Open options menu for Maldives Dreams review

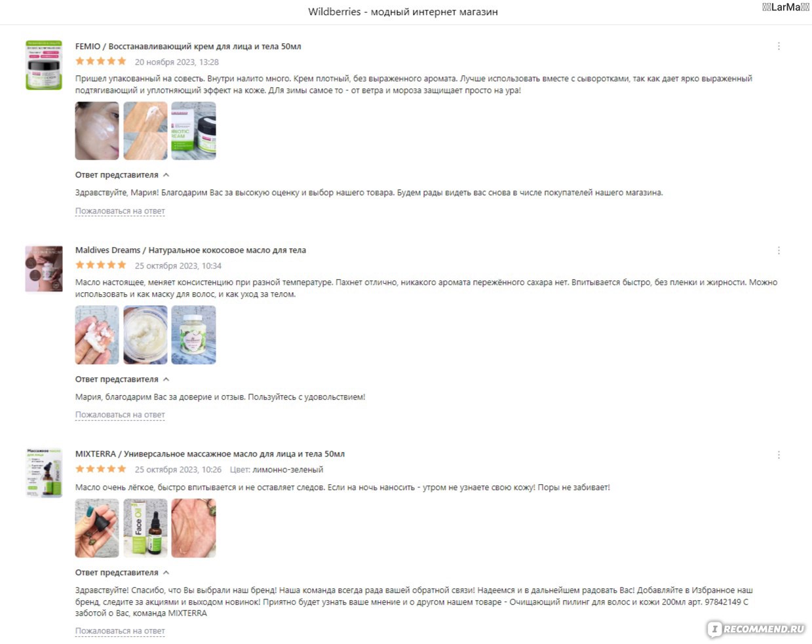pos(779,250)
